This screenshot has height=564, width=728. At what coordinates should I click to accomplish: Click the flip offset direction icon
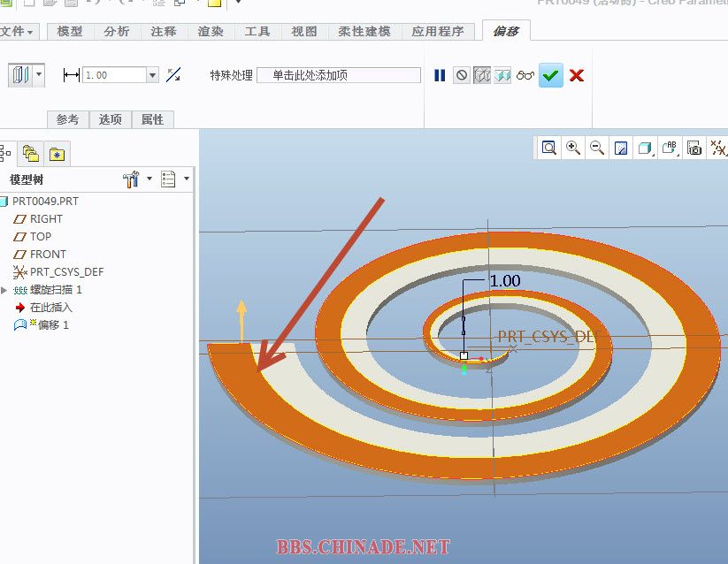coord(174,76)
